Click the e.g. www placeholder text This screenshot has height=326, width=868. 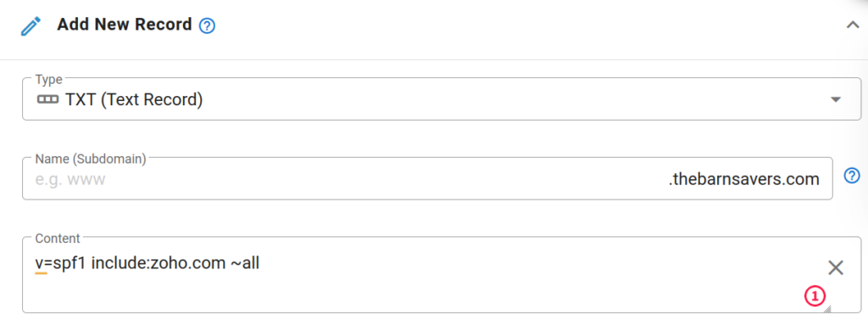pos(70,180)
